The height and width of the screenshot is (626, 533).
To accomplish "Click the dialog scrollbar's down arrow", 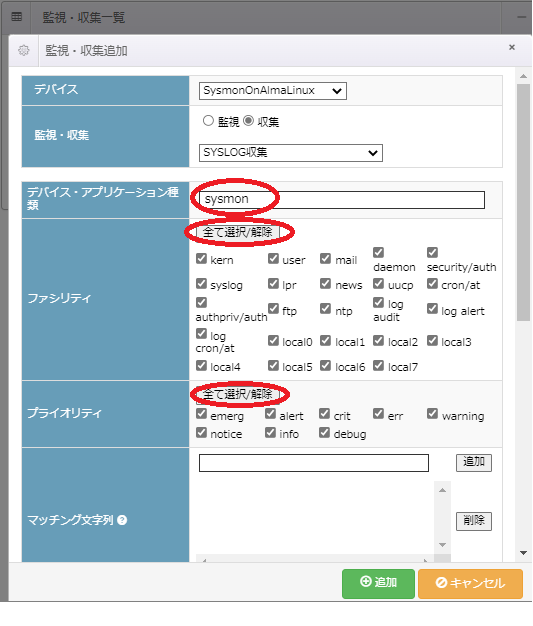I will click(x=523, y=553).
